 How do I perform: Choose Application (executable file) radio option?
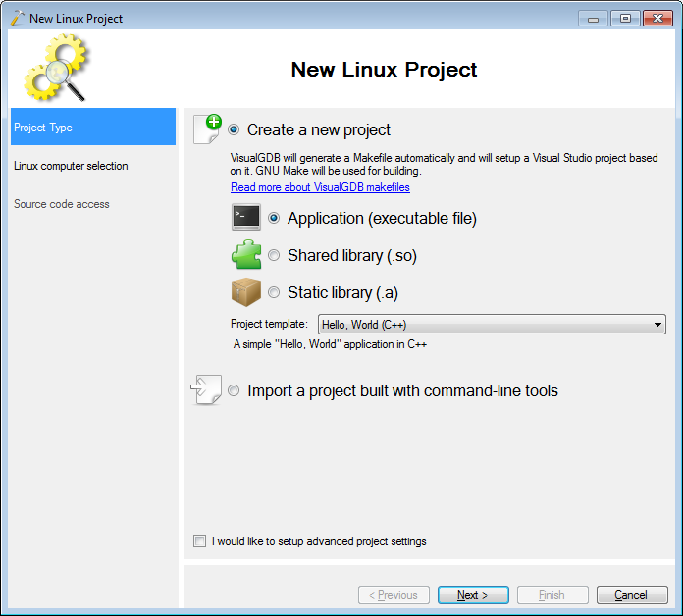pos(274,218)
